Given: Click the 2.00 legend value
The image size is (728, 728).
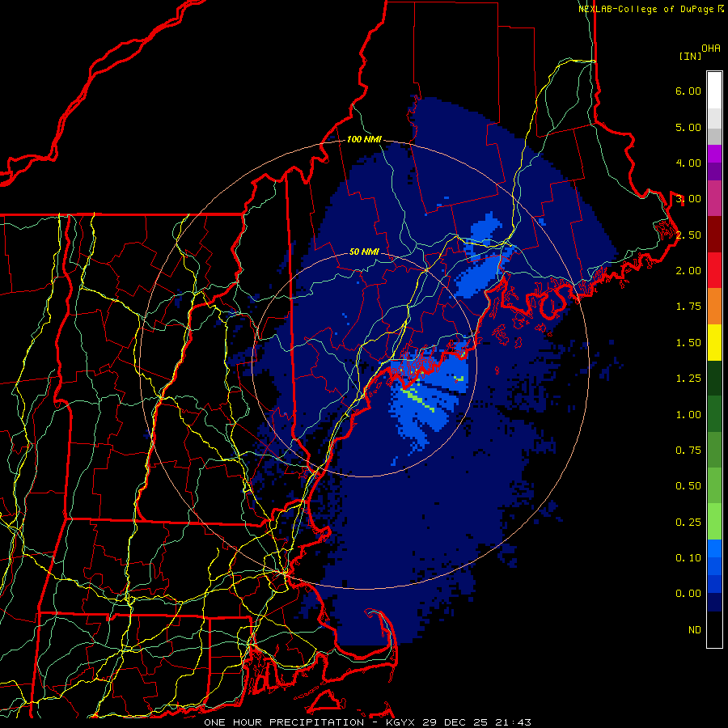Looking at the screenshot, I should coord(688,271).
